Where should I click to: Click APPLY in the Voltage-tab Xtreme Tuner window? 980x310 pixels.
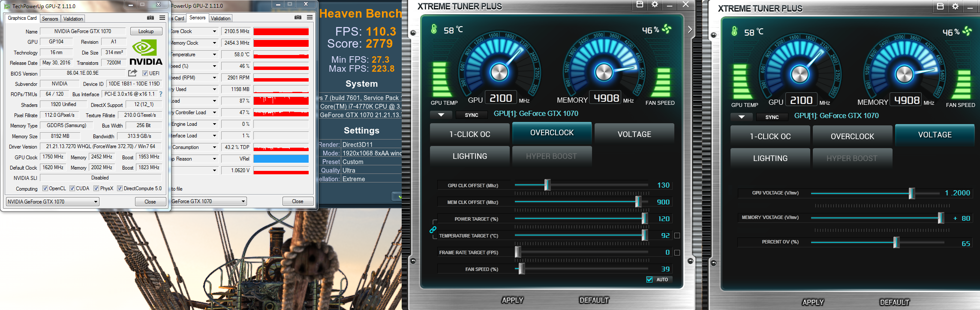click(x=813, y=302)
